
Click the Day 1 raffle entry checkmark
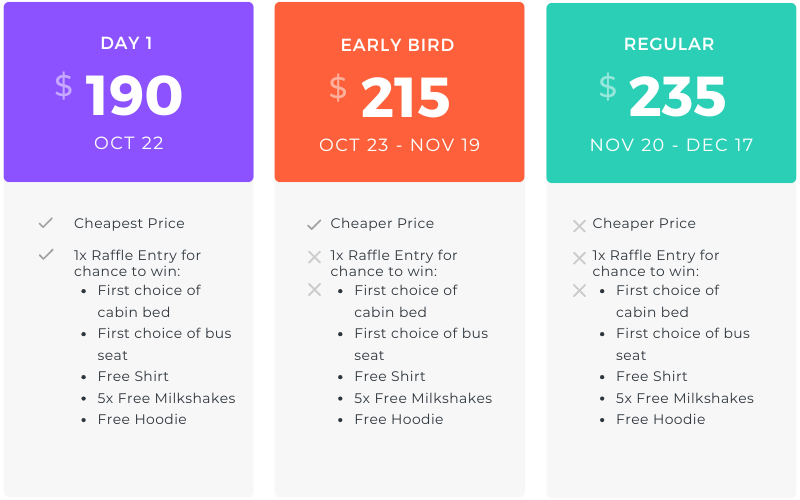pyautogui.click(x=45, y=255)
